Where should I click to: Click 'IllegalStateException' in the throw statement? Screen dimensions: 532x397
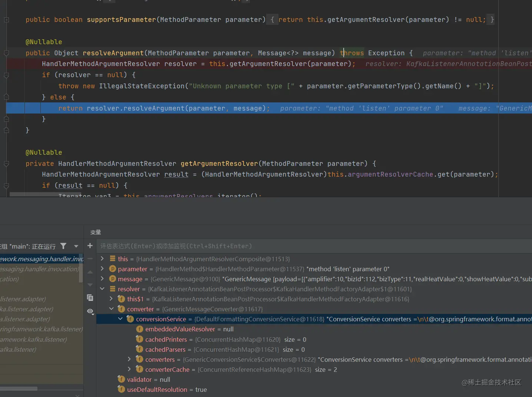pos(142,86)
